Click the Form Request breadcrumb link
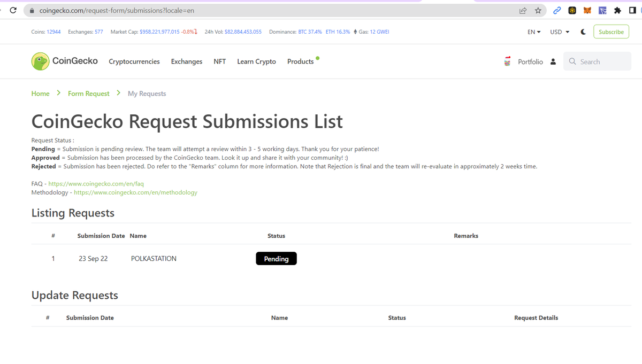 coord(89,94)
